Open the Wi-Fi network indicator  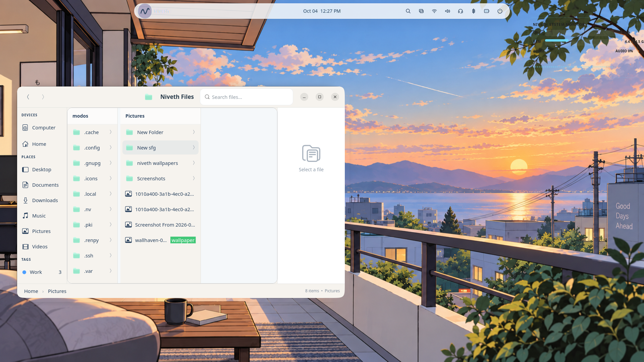click(x=434, y=11)
